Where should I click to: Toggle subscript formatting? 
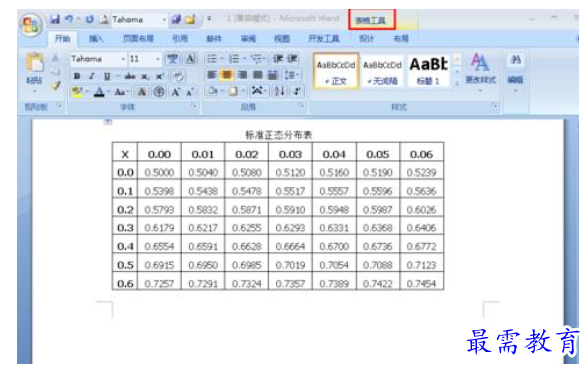point(145,76)
